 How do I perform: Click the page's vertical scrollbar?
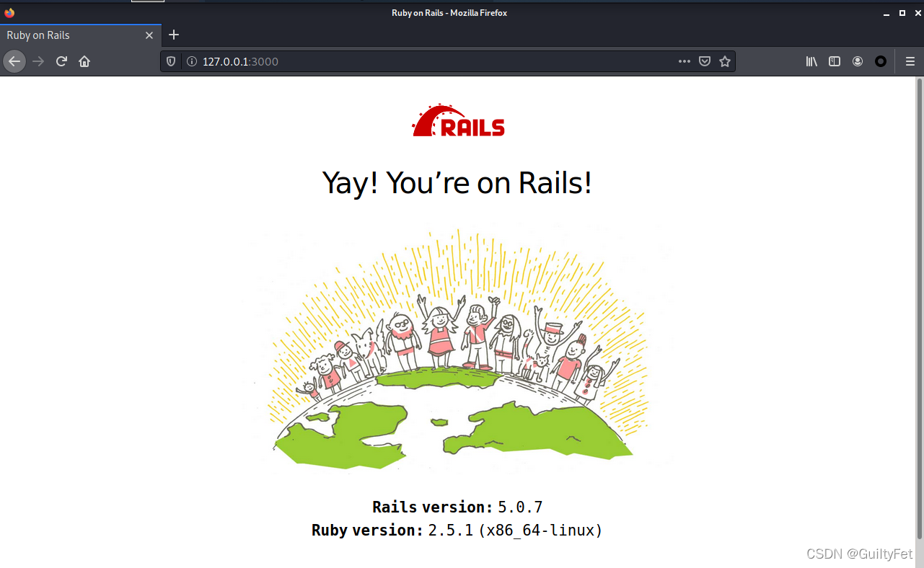pos(918,308)
